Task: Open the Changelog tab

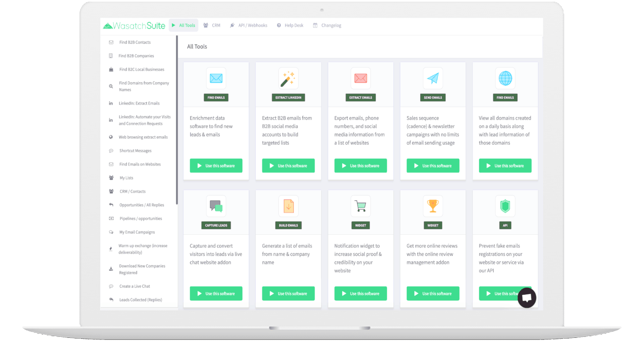Action: 327,25
